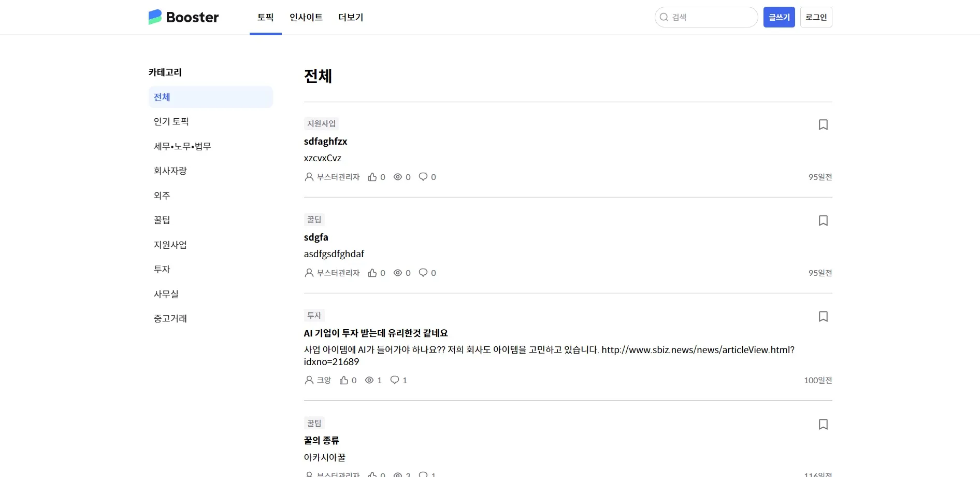Click author icon next to 크앙

(309, 380)
